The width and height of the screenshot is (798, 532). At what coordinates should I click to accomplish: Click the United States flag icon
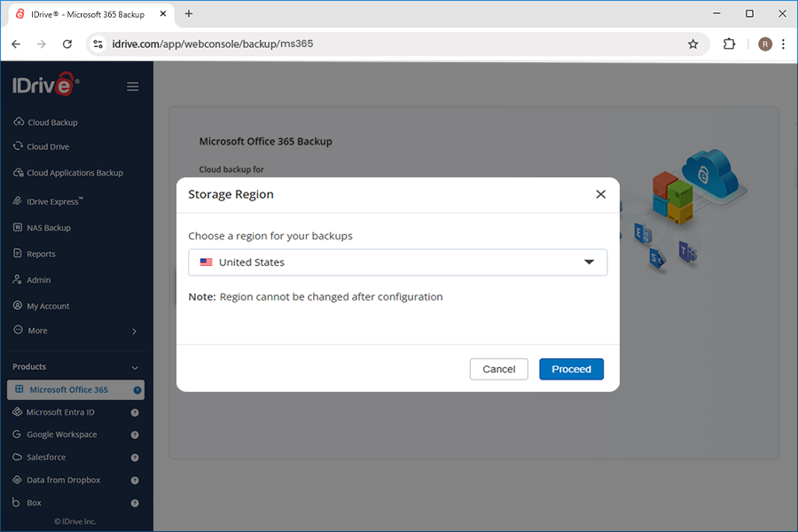click(206, 262)
